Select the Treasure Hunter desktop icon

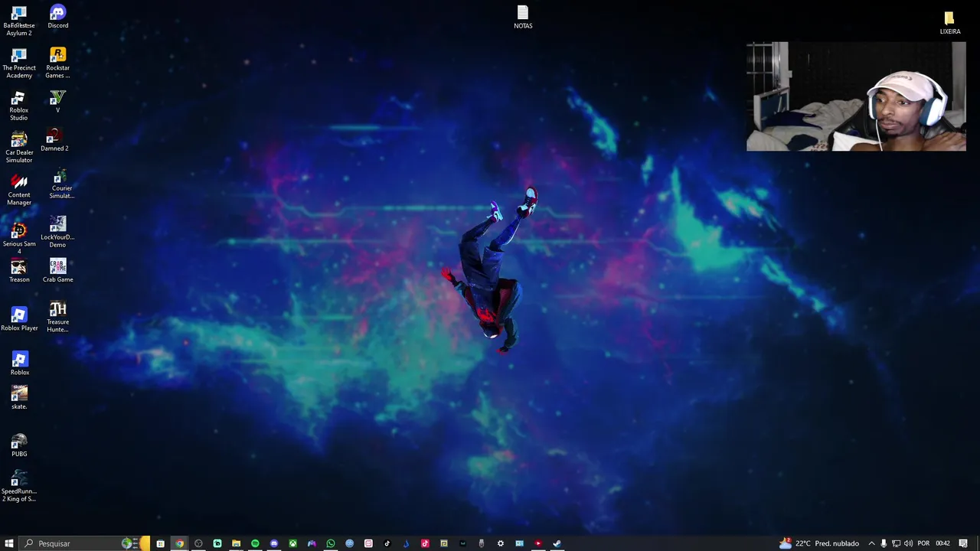pos(57,317)
